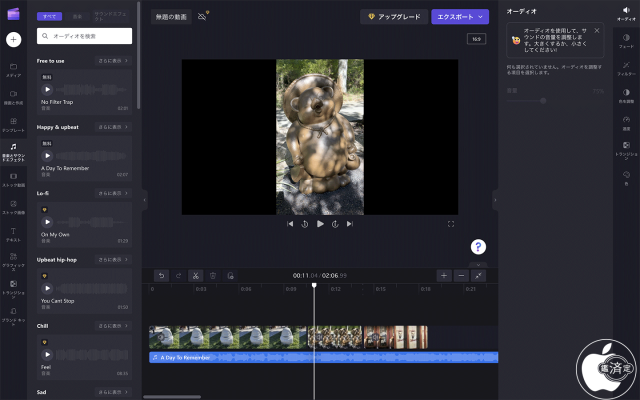The image size is (640, 400).
Task: Open the Text tool in left sidebar
Action: tap(14, 232)
